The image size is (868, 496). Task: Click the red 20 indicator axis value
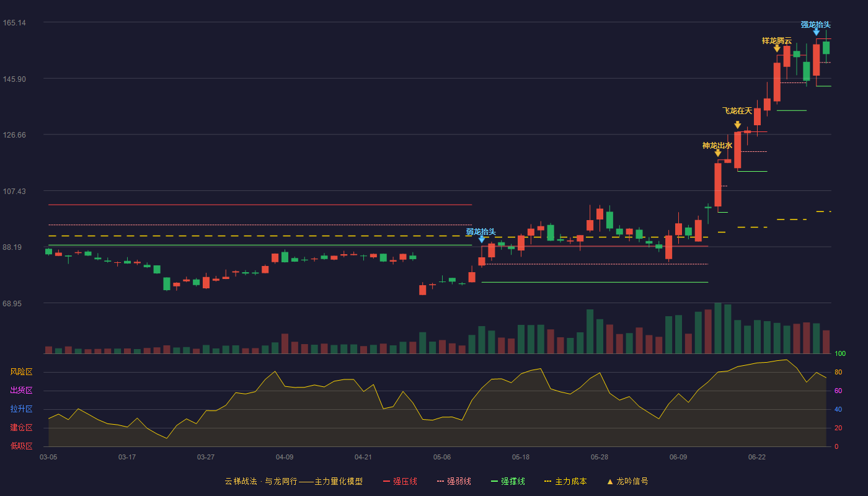[x=838, y=428]
